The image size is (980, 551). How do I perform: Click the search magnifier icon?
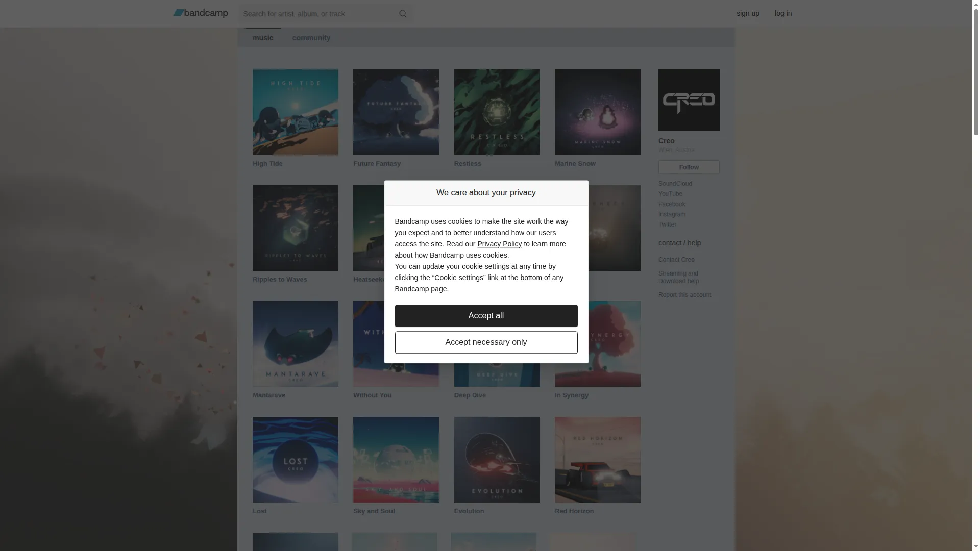click(x=403, y=14)
